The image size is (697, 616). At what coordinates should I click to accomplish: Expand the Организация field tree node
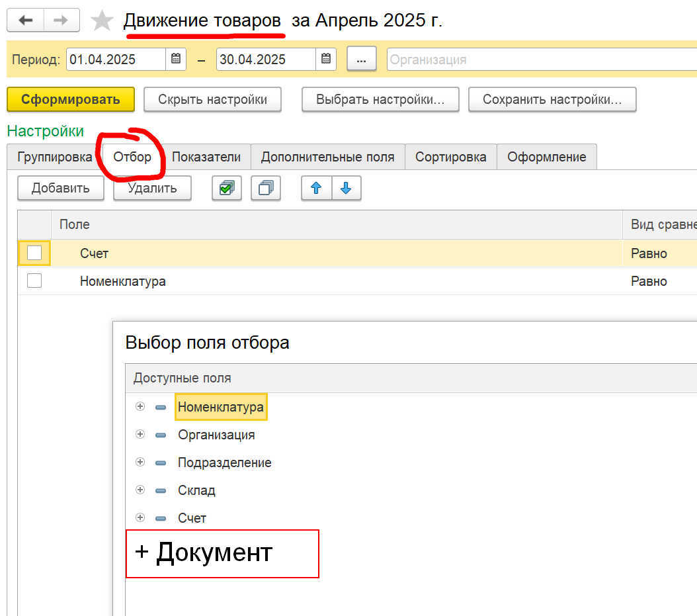point(140,435)
